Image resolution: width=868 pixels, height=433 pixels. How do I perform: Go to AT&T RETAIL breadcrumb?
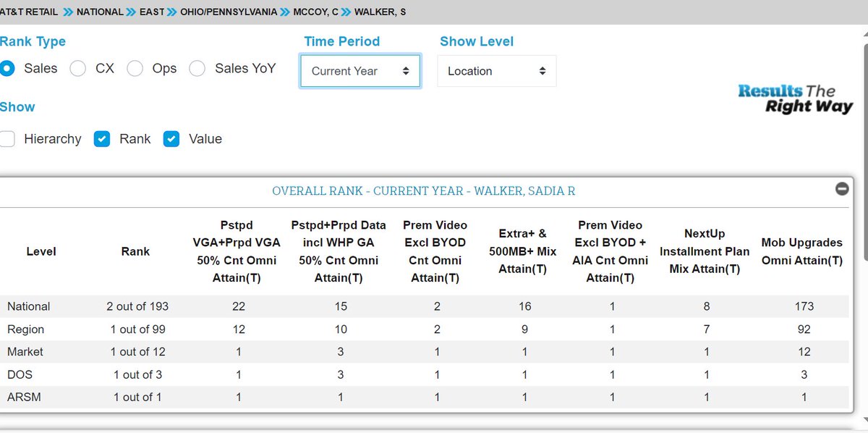click(x=29, y=12)
